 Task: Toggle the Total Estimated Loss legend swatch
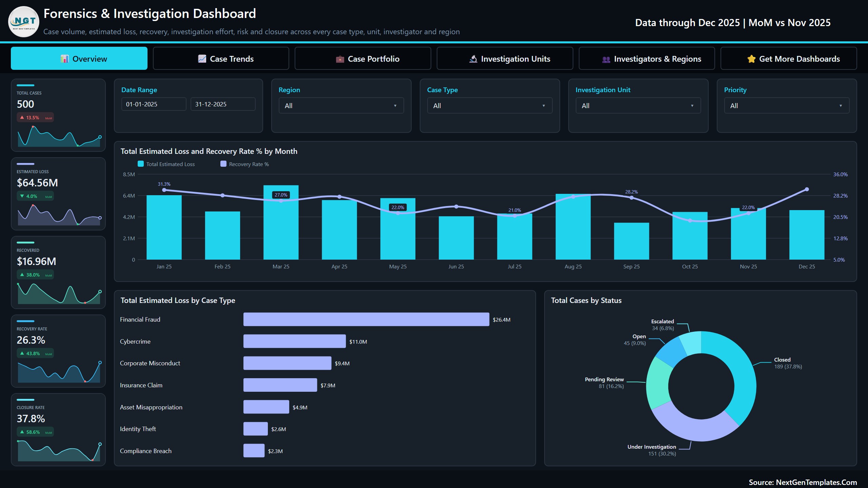pos(141,164)
